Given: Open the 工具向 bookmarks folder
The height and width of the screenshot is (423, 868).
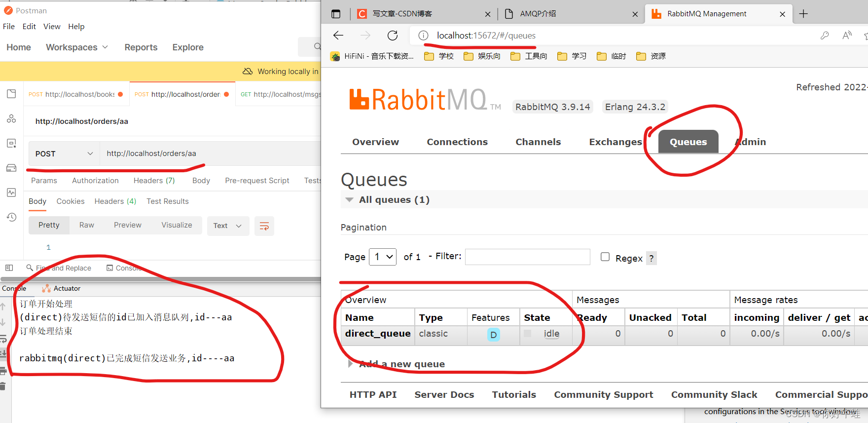Looking at the screenshot, I should (x=529, y=56).
